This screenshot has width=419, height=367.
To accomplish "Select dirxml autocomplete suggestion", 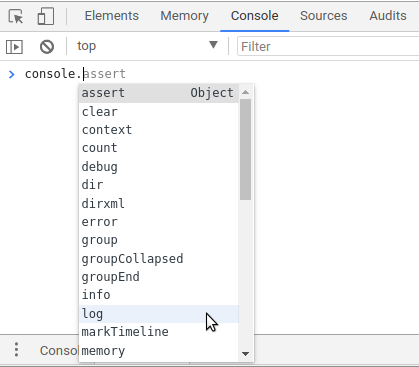I will click(159, 203).
